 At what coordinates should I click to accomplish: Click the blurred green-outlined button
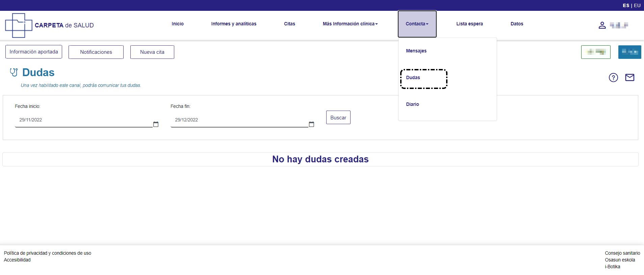tap(596, 52)
